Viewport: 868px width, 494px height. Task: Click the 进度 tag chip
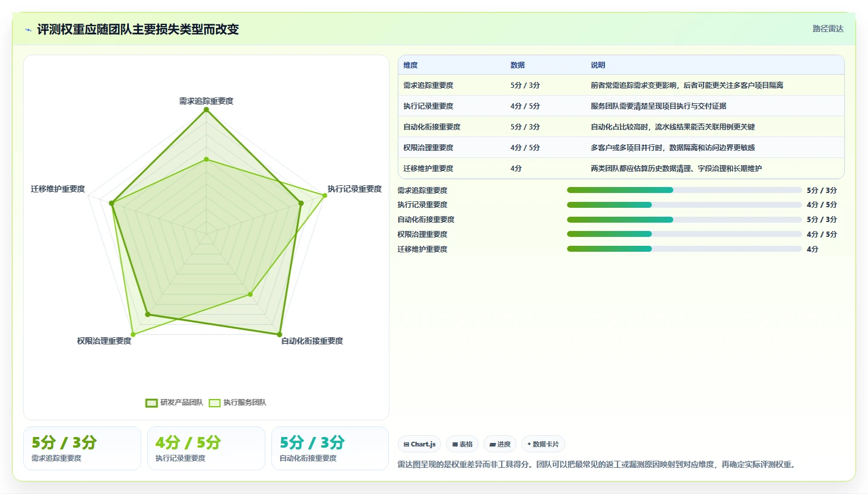(500, 444)
